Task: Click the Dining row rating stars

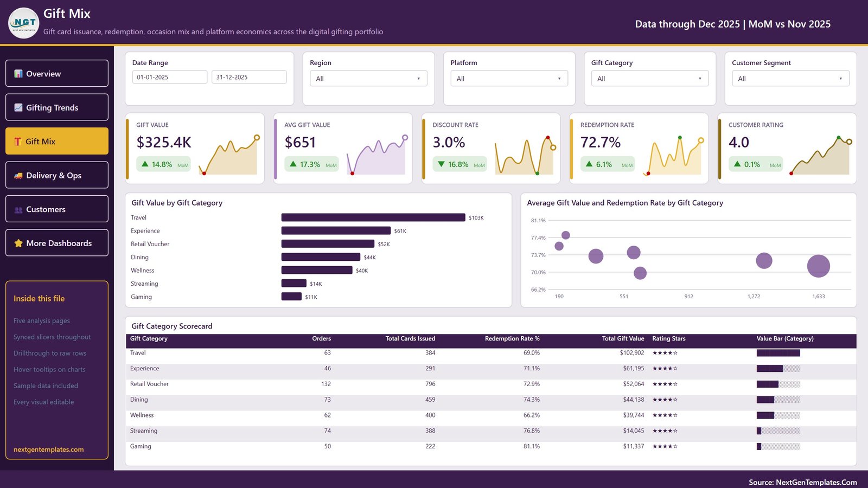Action: click(665, 400)
